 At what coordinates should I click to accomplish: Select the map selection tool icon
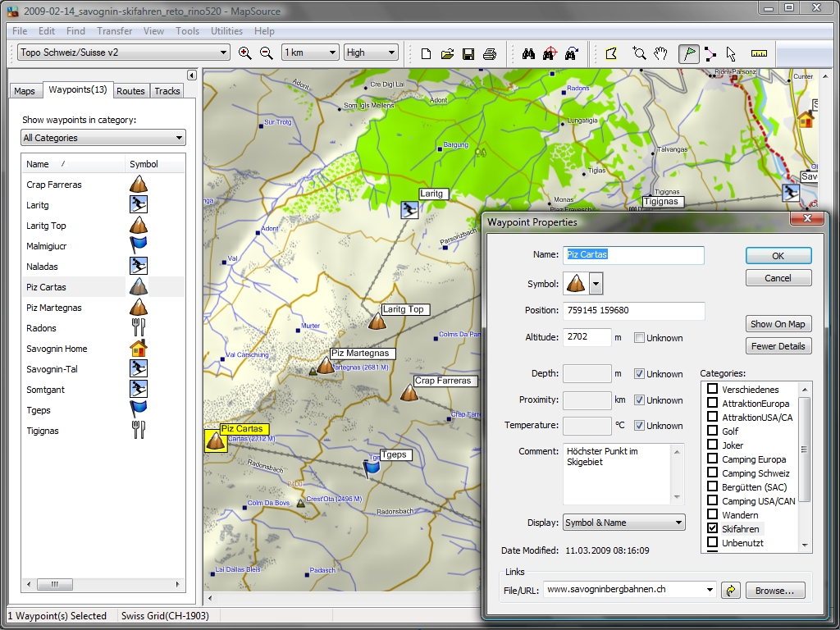pos(611,53)
